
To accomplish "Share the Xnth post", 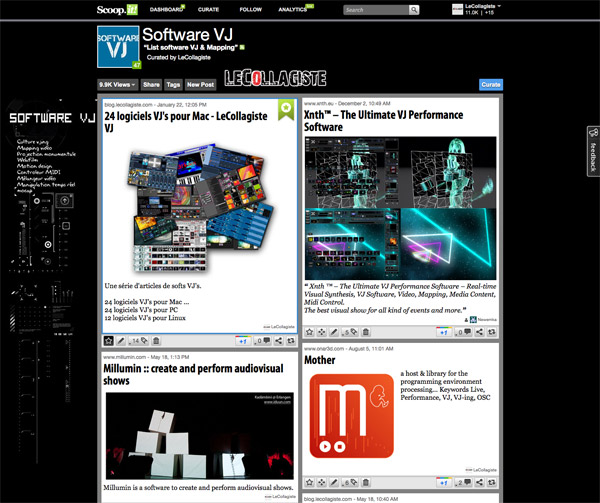I will click(479, 332).
